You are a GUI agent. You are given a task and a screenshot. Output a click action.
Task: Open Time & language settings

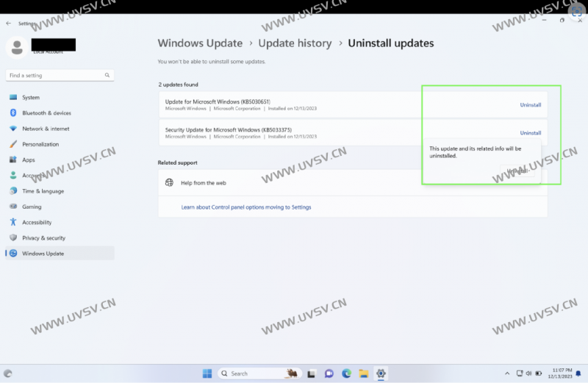click(x=60, y=191)
